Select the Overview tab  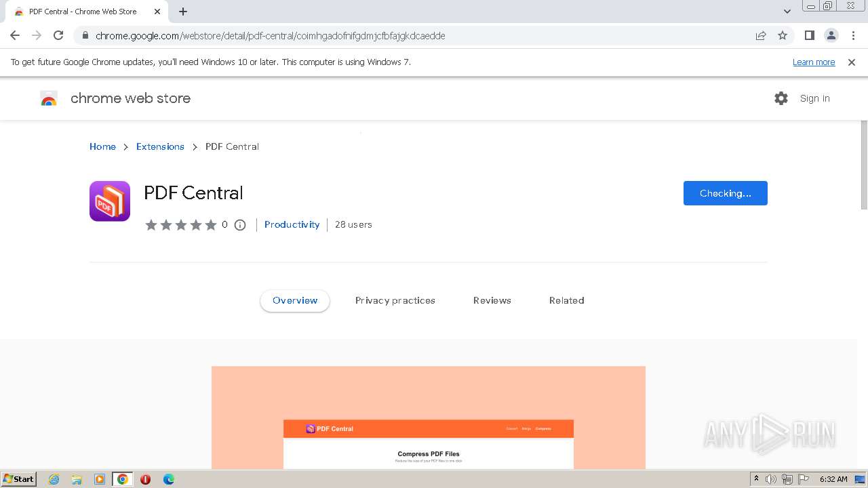pyautogui.click(x=295, y=300)
